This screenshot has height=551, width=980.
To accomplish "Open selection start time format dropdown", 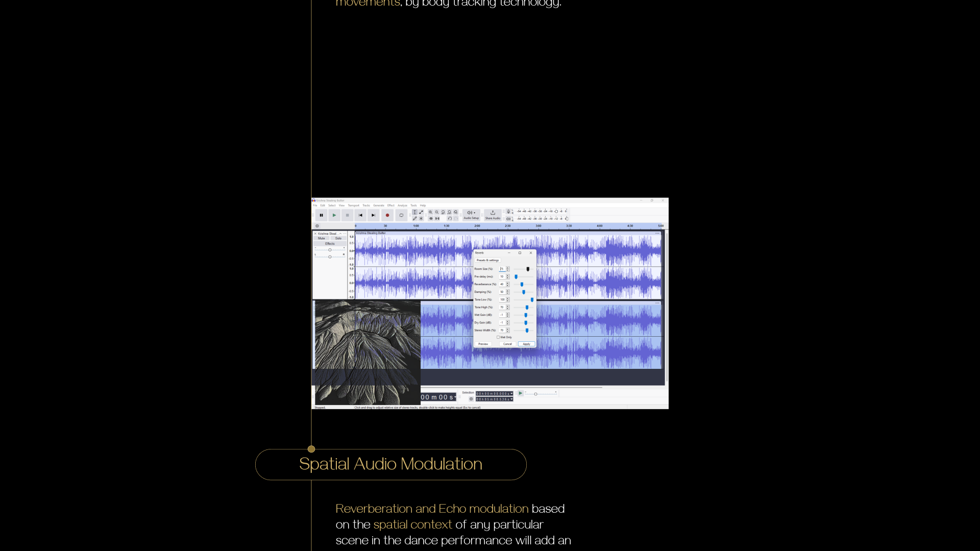I will coord(511,394).
